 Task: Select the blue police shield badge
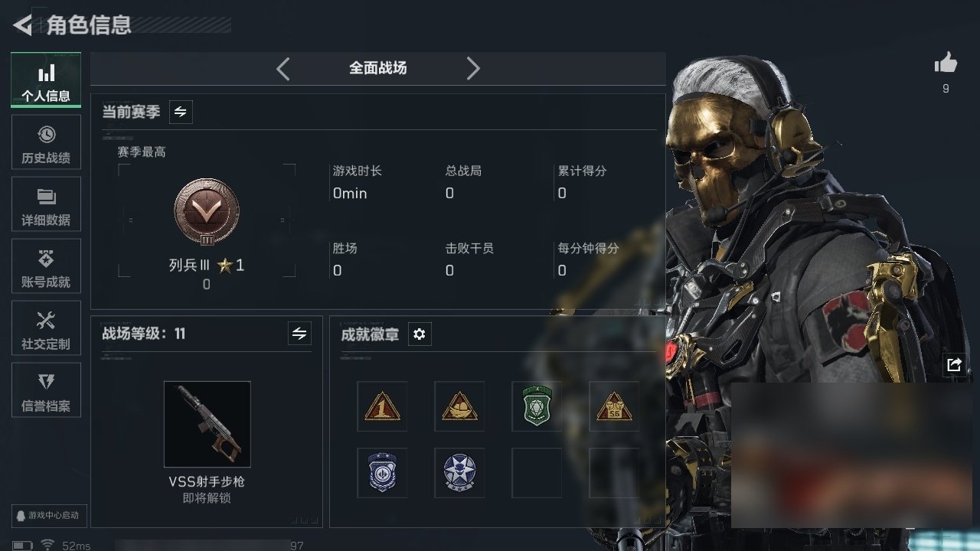tap(382, 473)
